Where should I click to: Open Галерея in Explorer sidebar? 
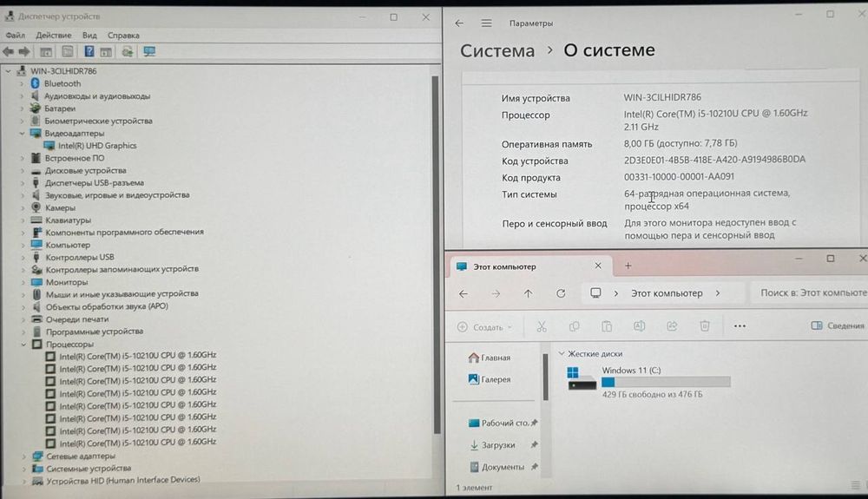(x=490, y=379)
